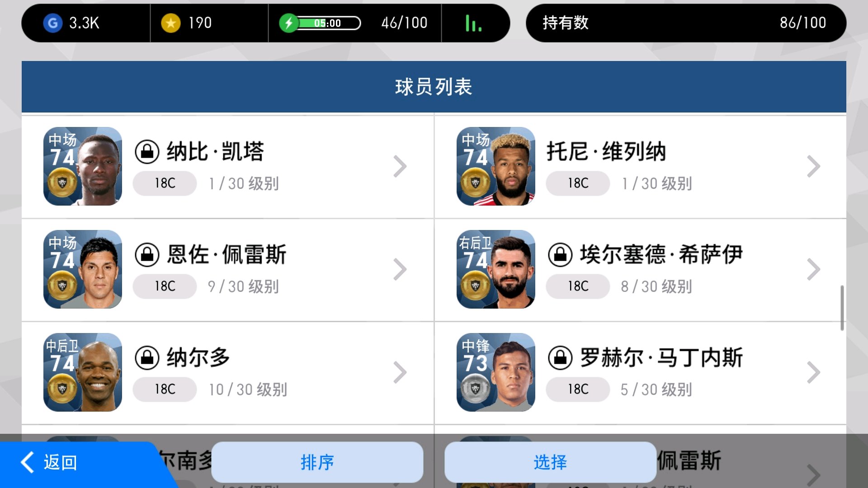
Task: Tap the green lightning energy icon
Action: tap(288, 23)
